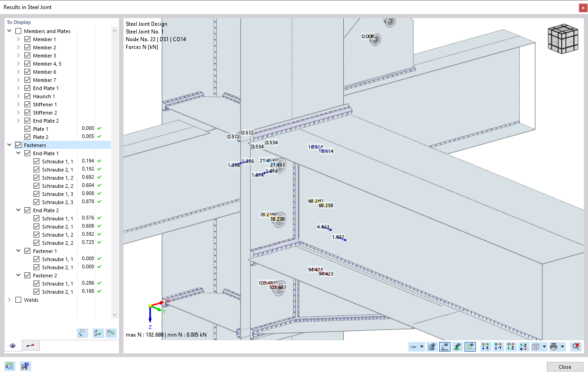This screenshot has height=376, width=588.
Task: Switch to the eye visibility tab
Action: 13,345
